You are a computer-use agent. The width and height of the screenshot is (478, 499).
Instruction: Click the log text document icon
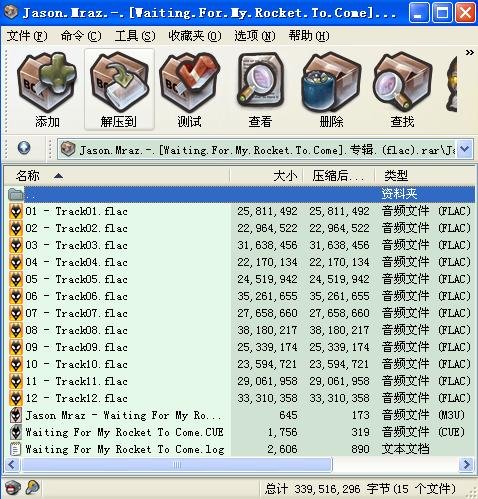click(x=16, y=449)
